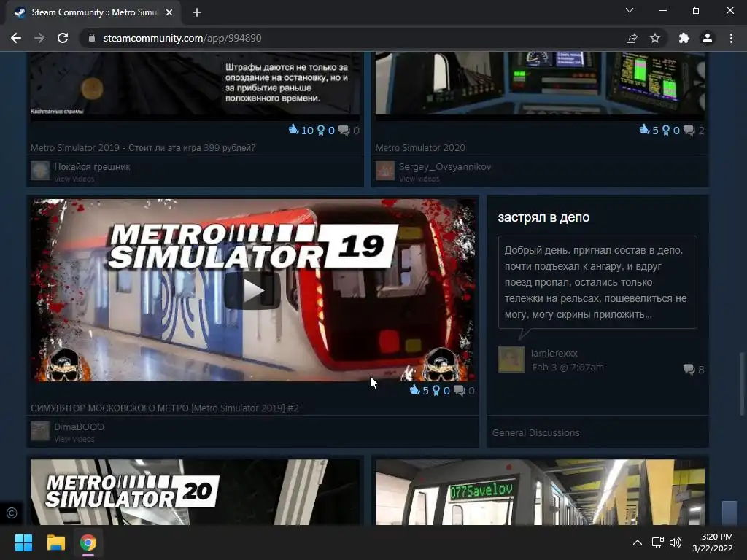
Task: Open a new browser tab
Action: tap(197, 12)
